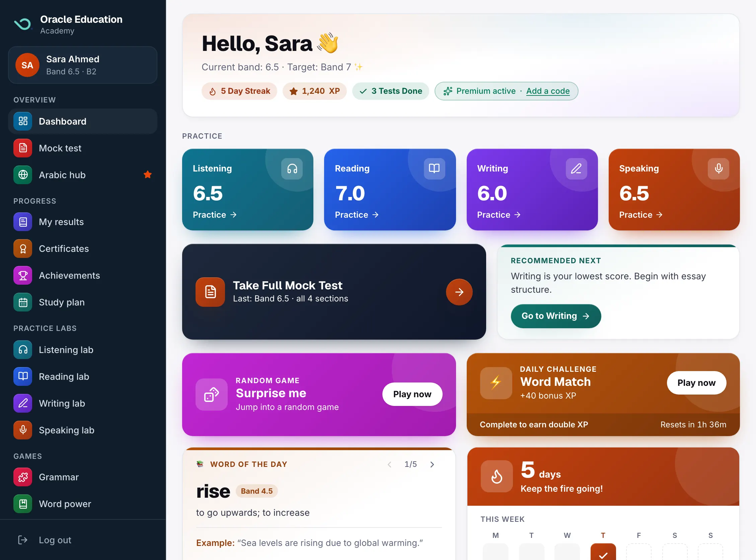Click Play now on Word Match challenge
This screenshot has width=756, height=560.
pos(696,383)
